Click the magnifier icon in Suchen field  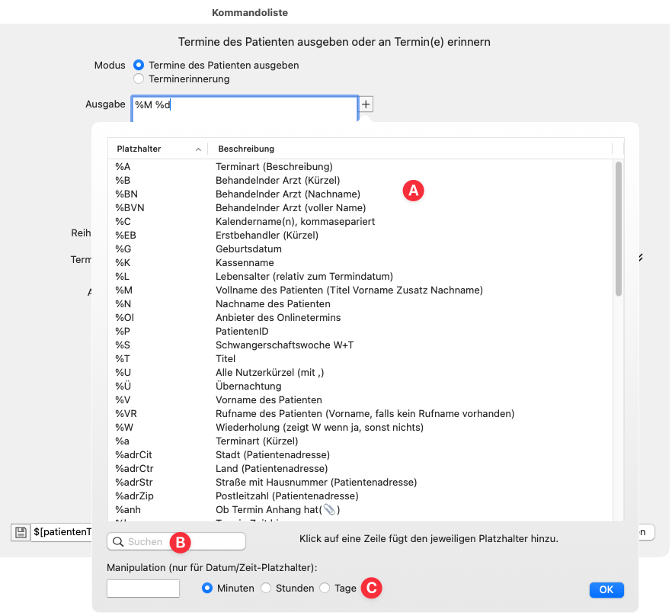[x=118, y=542]
